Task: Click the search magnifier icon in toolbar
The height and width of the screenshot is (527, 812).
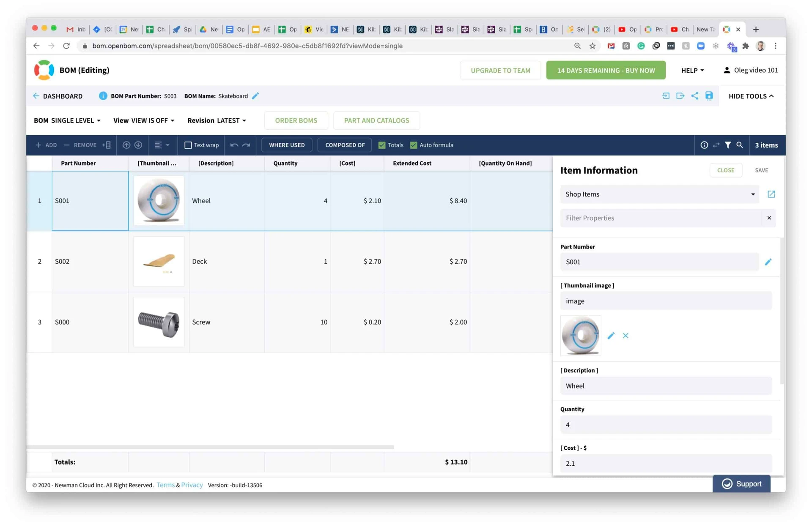Action: [739, 145]
